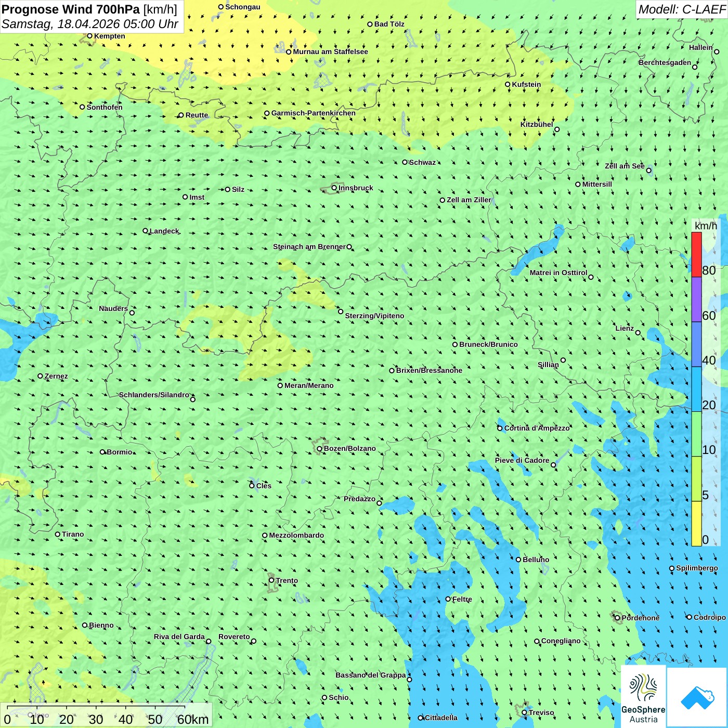This screenshot has height=728, width=728.
Task: Click the Brixen/Bressanone label
Action: [429, 370]
